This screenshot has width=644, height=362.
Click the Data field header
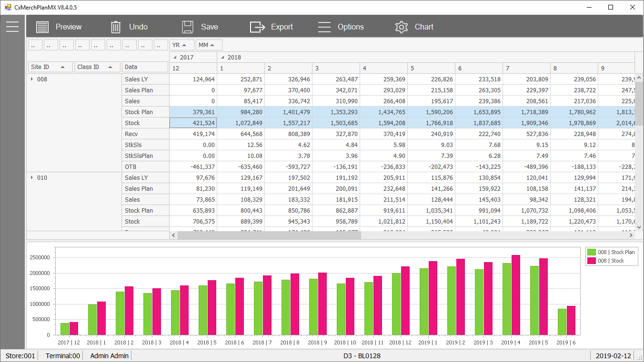coord(145,67)
